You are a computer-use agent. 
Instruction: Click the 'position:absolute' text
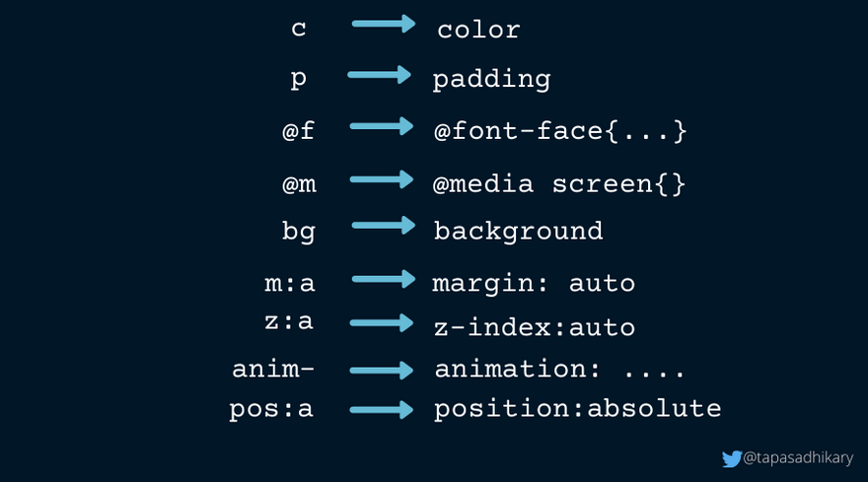[577, 410]
